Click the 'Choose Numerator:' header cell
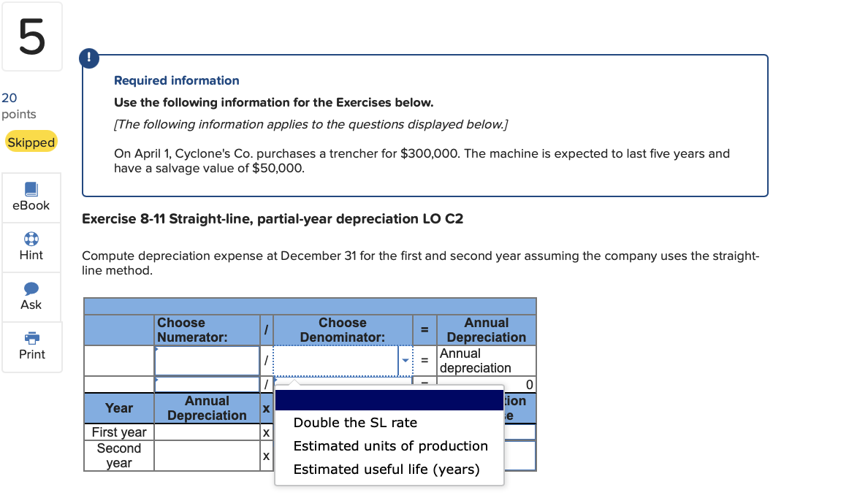The image size is (868, 498). pos(207,330)
